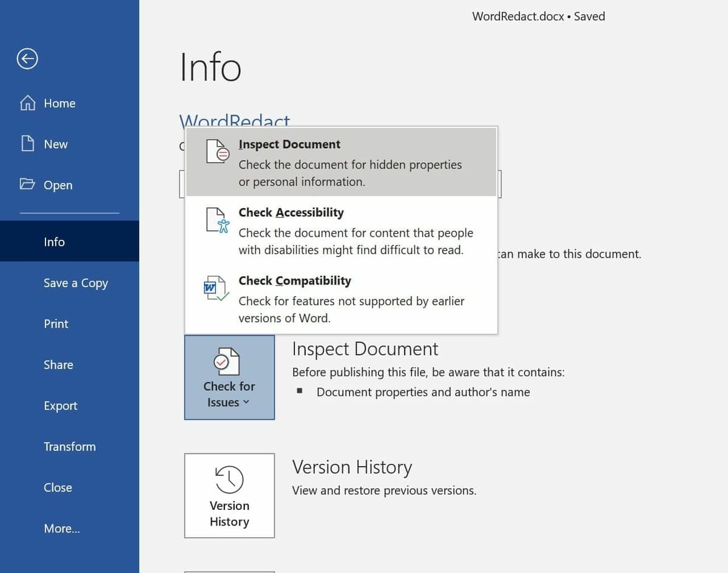Image resolution: width=728 pixels, height=573 pixels.
Task: Open the Print page
Action: tap(56, 324)
